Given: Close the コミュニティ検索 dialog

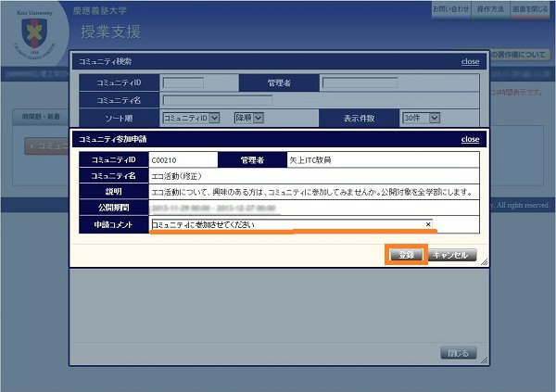Looking at the screenshot, I should point(470,62).
